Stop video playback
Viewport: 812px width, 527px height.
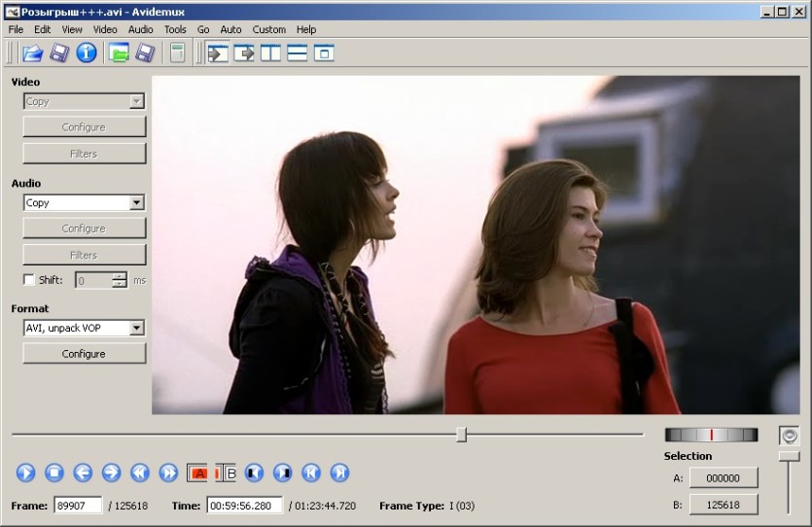pos(54,473)
